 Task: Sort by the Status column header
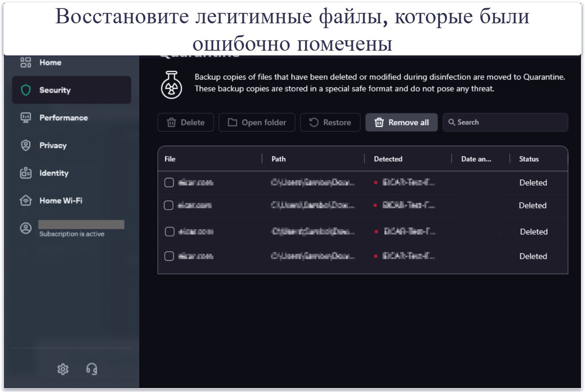529,159
